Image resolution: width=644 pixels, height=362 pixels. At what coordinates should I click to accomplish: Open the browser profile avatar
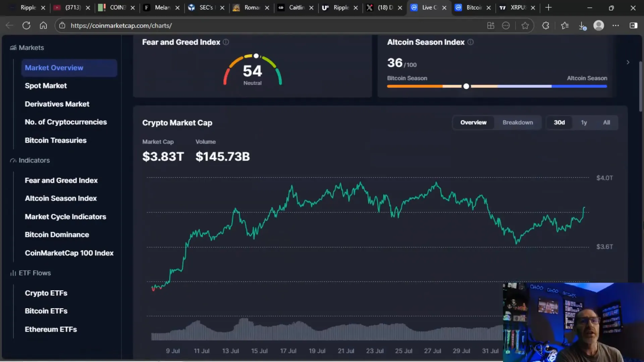click(599, 25)
